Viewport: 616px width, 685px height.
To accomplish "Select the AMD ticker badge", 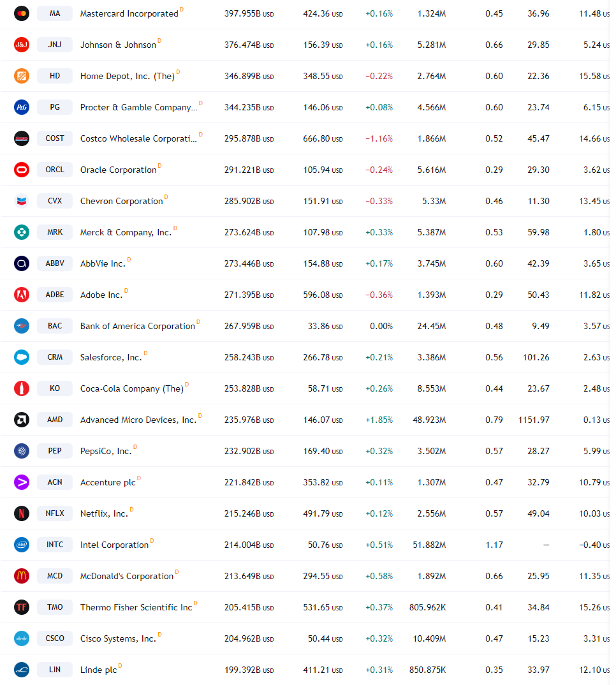I will tap(55, 420).
